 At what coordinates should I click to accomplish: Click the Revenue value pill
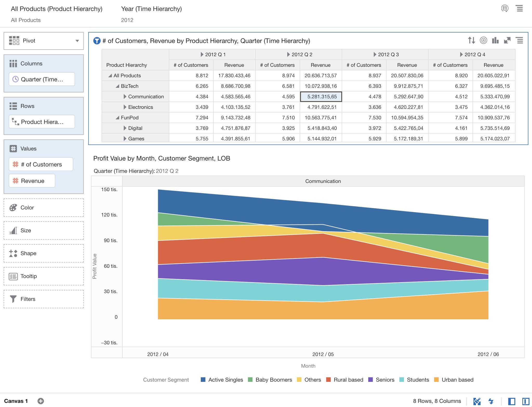[x=32, y=181]
